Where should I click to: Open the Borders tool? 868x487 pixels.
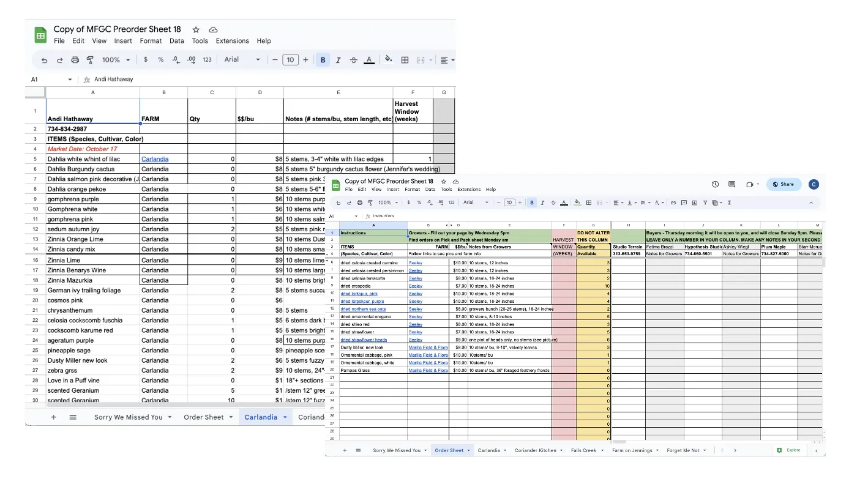point(405,59)
